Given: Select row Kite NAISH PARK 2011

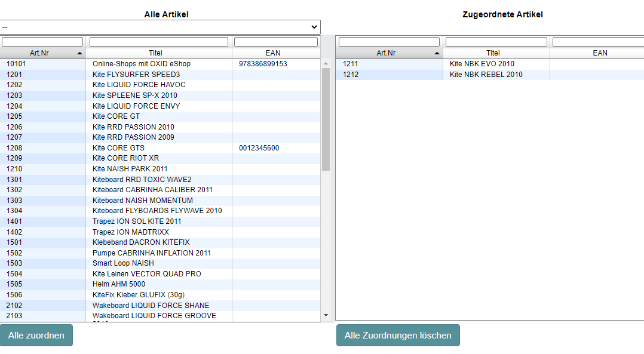Looking at the screenshot, I should point(160,169).
